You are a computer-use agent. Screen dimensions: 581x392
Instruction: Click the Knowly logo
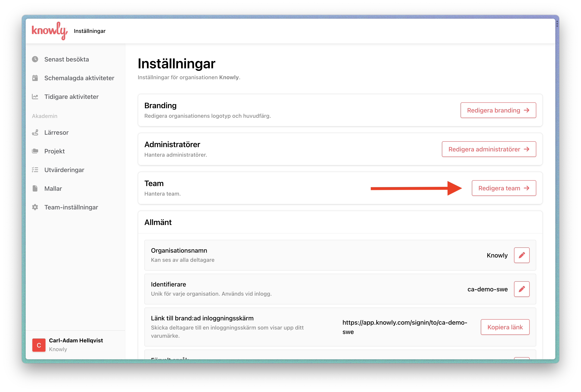point(49,31)
